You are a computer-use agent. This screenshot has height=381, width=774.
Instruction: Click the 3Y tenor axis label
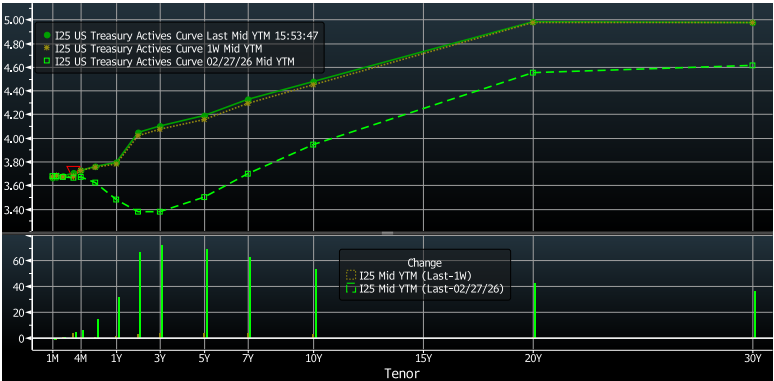coord(160,358)
